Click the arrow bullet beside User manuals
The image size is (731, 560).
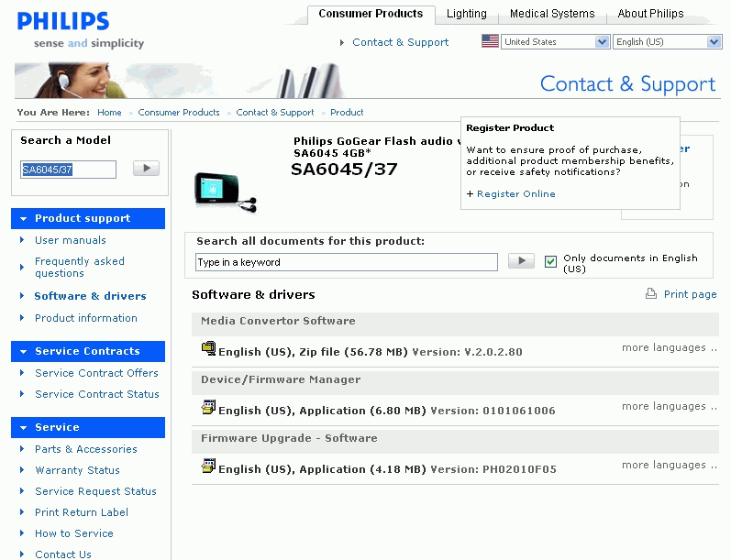pyautogui.click(x=22, y=240)
